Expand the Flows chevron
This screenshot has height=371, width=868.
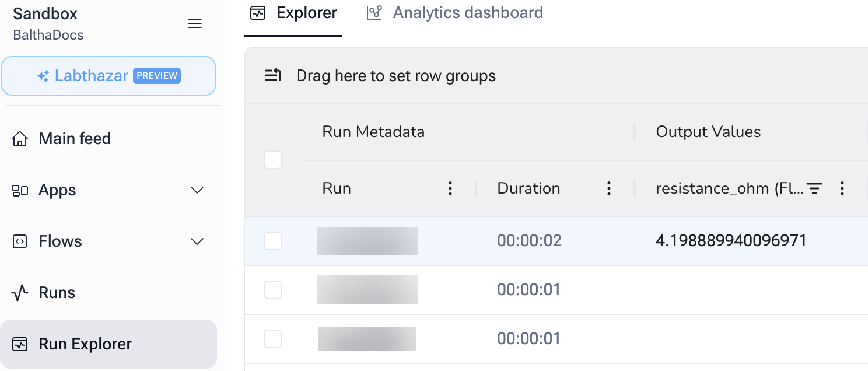tap(198, 242)
